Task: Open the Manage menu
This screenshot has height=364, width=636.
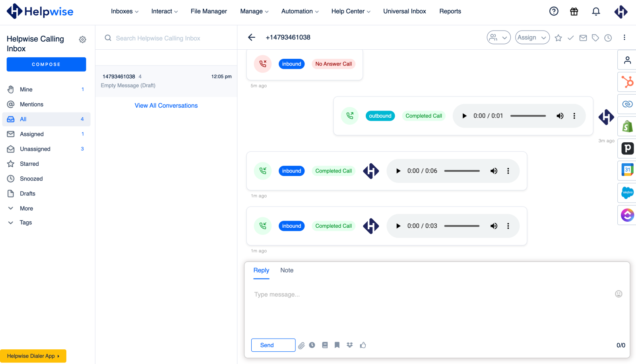Action: pos(254,11)
